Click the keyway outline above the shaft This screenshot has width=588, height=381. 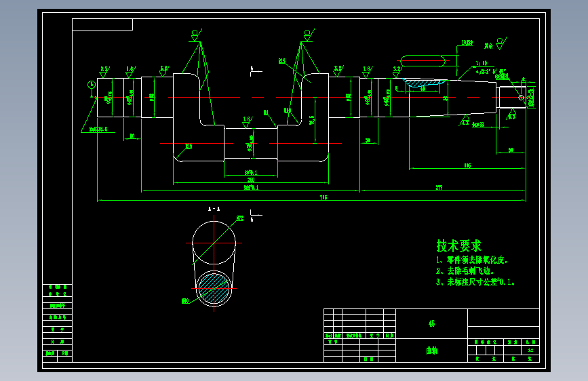coord(423,61)
